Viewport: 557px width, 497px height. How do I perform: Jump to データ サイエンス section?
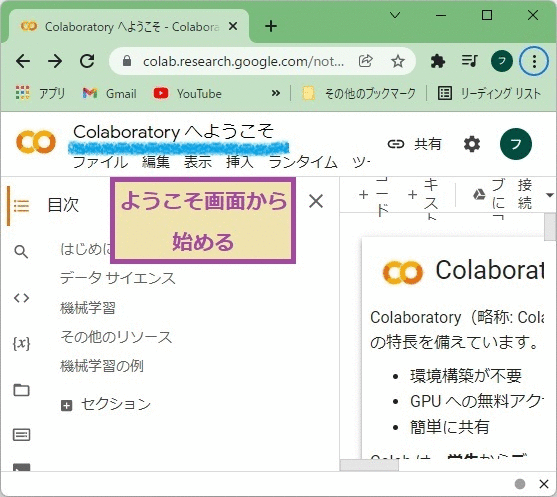(x=118, y=278)
